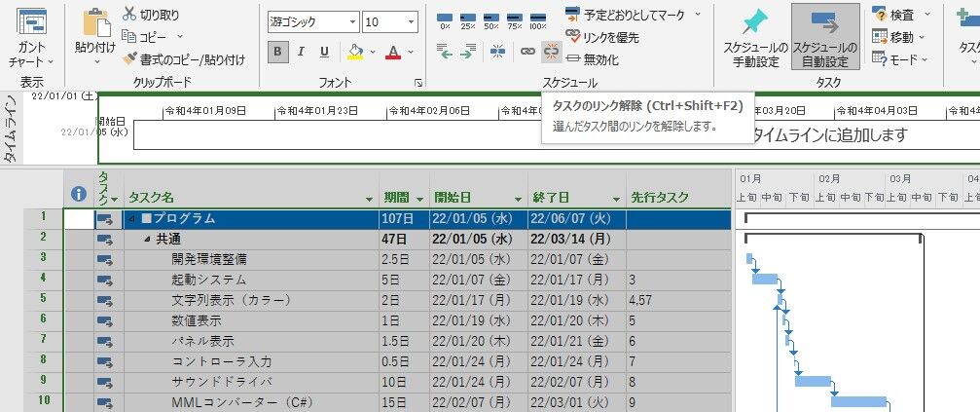Mark task 50% complete

(x=491, y=21)
